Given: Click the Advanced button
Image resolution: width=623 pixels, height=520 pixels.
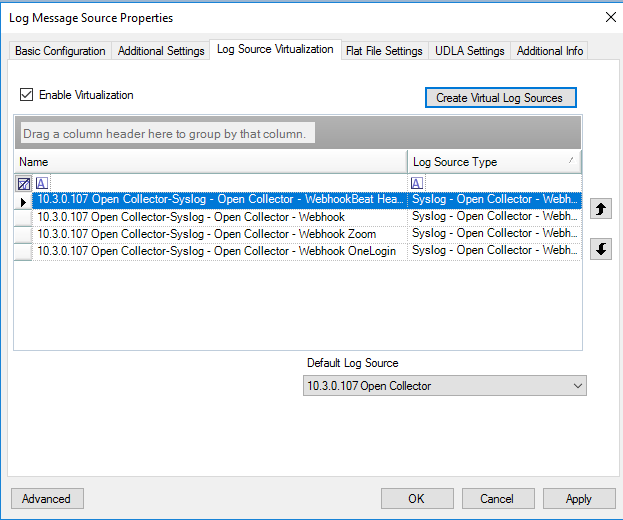Looking at the screenshot, I should tap(47, 499).
